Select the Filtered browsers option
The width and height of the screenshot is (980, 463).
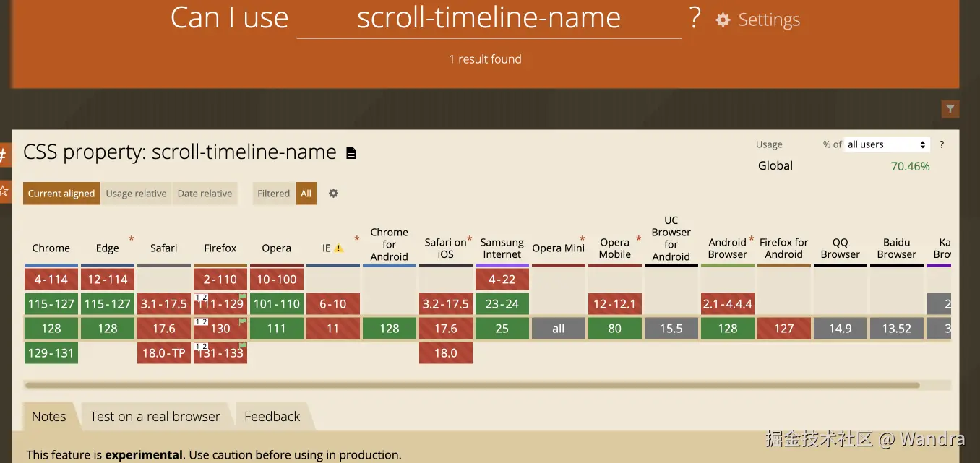(273, 194)
